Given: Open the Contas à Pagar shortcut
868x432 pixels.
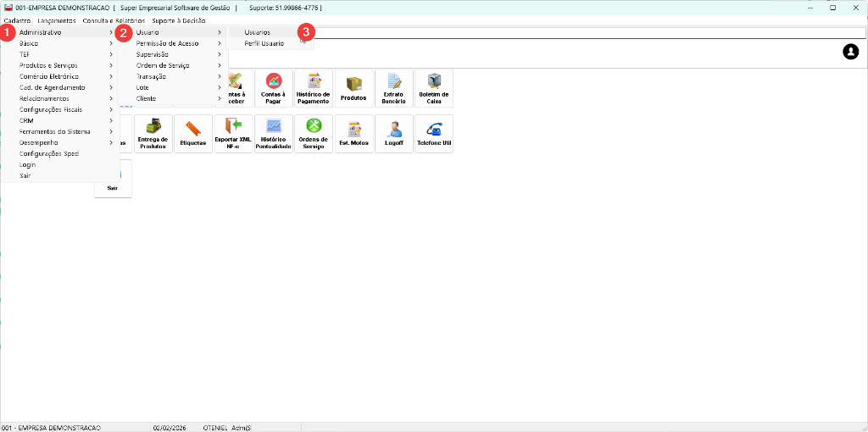Looking at the screenshot, I should [273, 87].
